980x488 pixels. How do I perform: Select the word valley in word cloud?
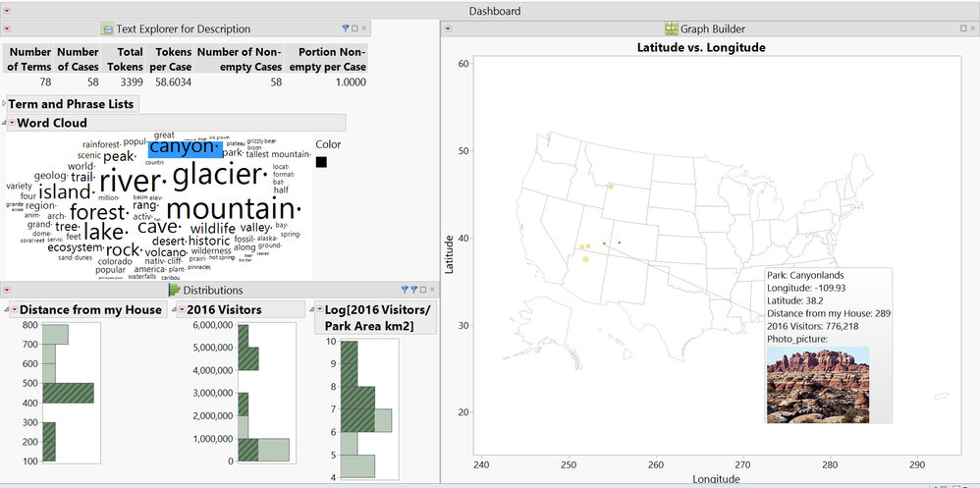coord(256,228)
